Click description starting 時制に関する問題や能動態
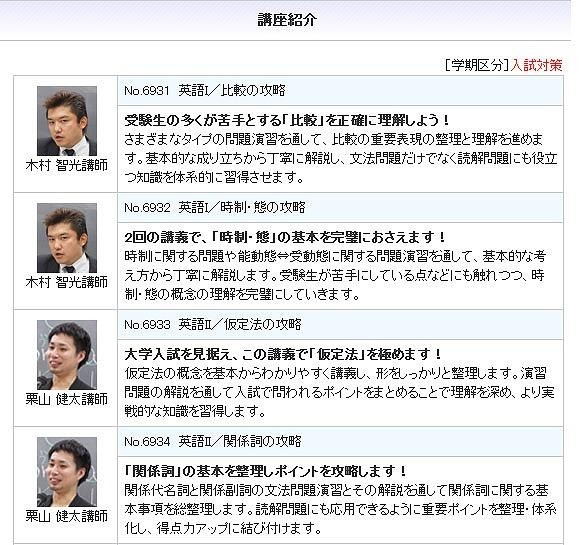The width and height of the screenshot is (579, 545). pyautogui.click(x=335, y=275)
